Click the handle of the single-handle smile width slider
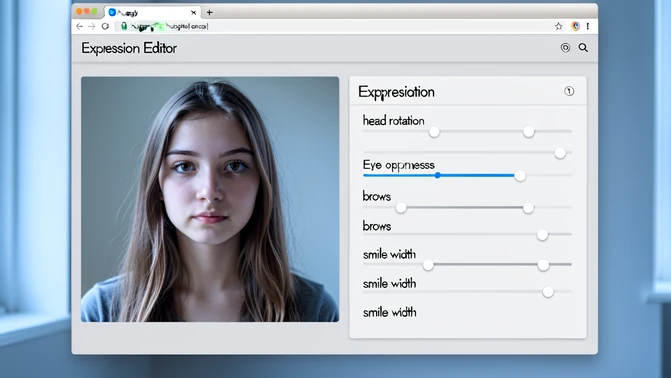The height and width of the screenshot is (378, 671). point(548,292)
